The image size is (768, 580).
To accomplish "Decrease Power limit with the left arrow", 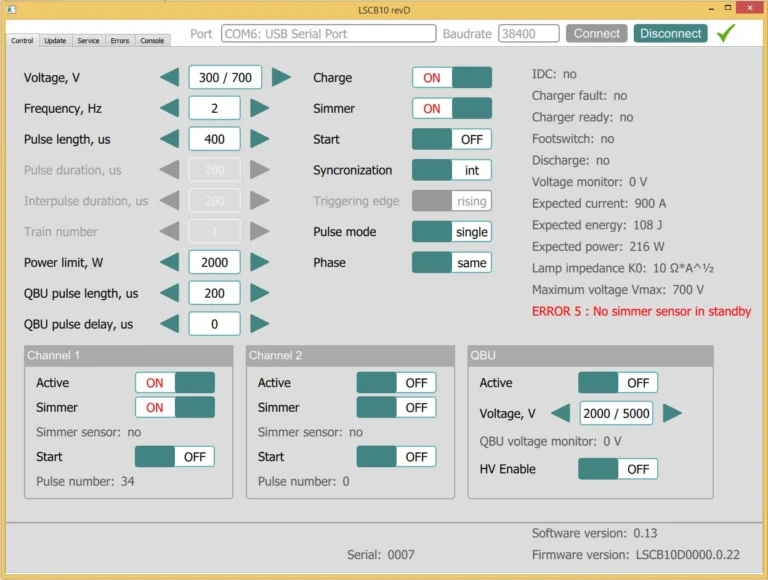I will click(170, 263).
